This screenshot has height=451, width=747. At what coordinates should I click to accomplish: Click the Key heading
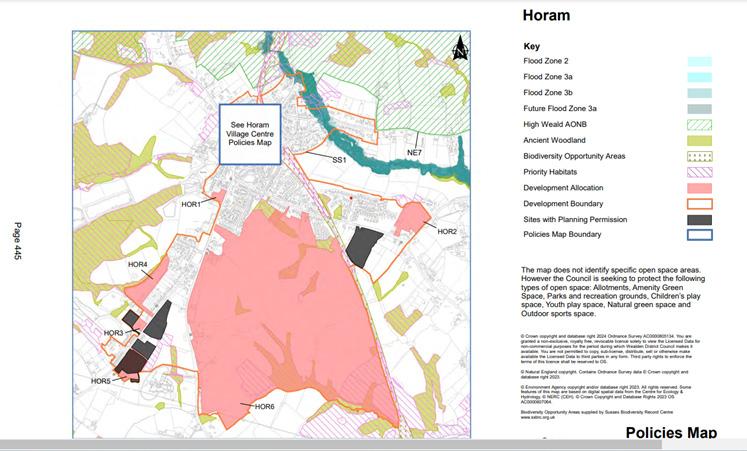pos(532,46)
